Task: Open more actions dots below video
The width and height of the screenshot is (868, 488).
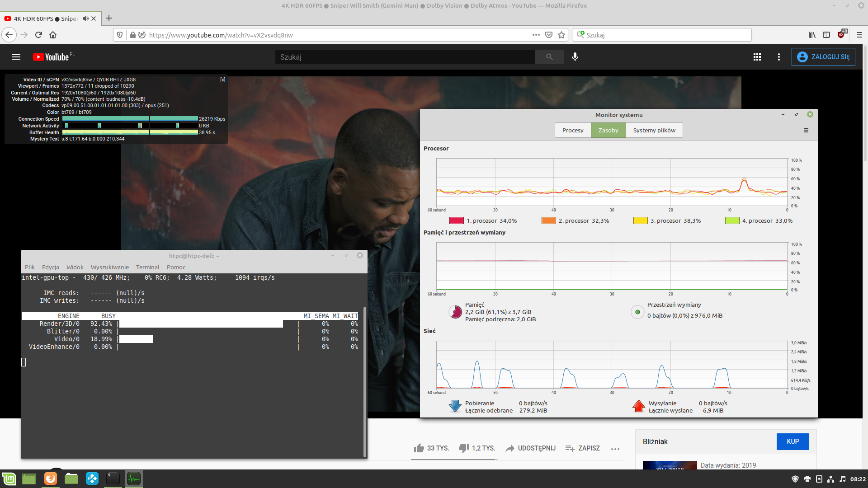Action: (x=615, y=449)
